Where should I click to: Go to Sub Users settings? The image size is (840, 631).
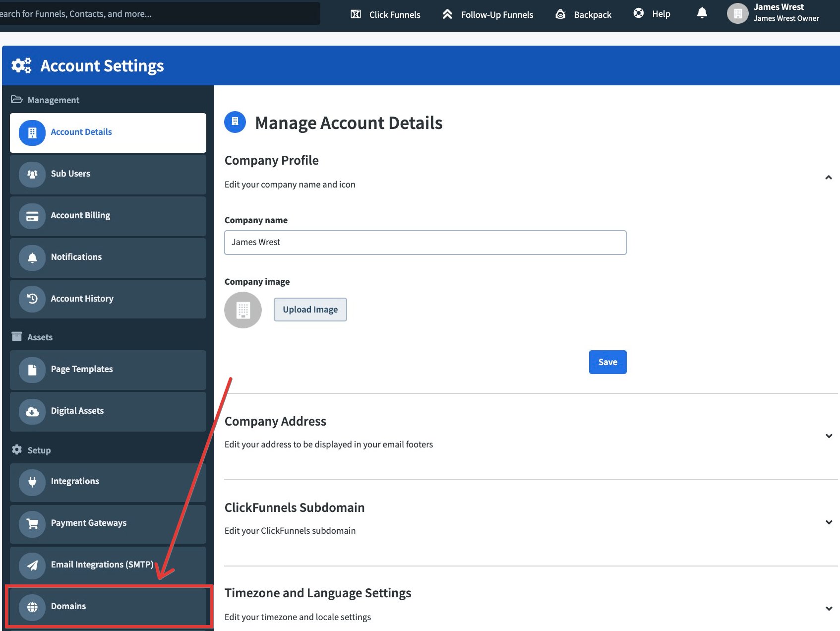108,174
